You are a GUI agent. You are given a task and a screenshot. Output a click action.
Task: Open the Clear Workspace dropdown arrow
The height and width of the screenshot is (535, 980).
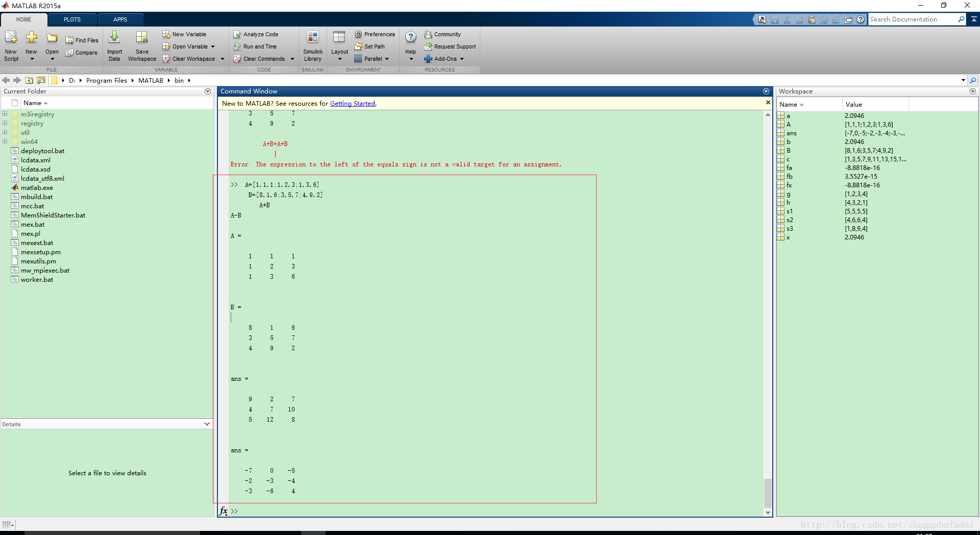point(223,59)
